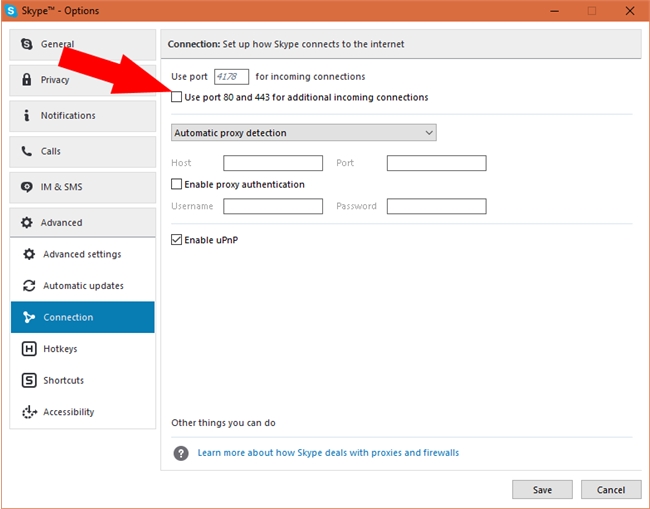Open the proxies and firewalls help link
This screenshot has height=509, width=650.
click(x=328, y=453)
